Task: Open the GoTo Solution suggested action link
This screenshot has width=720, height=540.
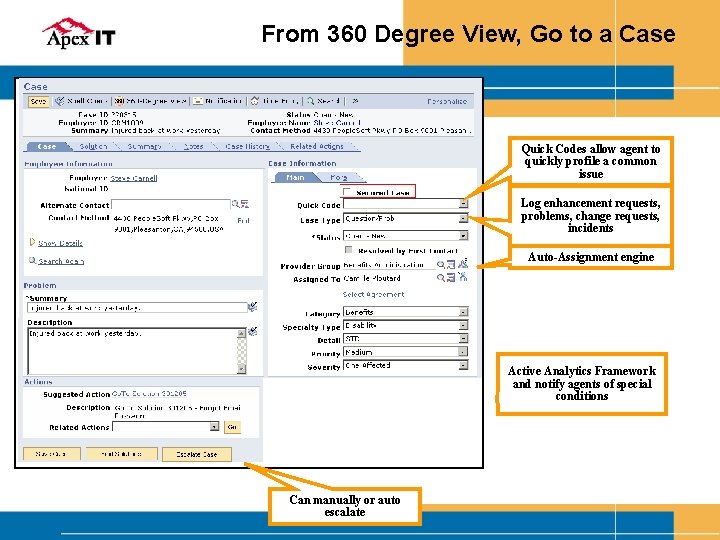Action: pos(149,394)
